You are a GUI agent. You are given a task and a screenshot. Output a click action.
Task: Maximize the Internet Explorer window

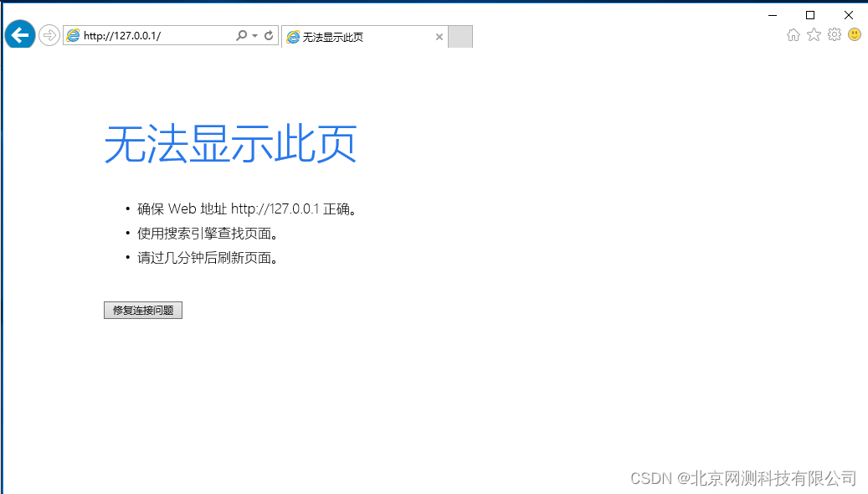[x=809, y=15]
